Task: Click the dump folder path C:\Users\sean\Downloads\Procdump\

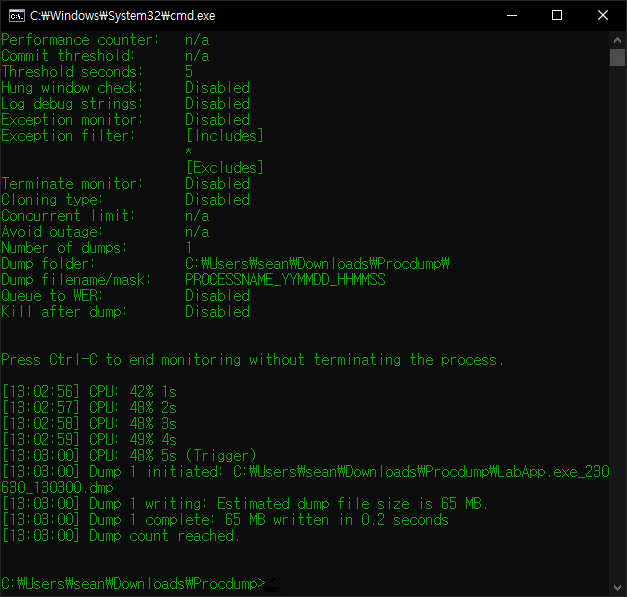Action: 317,264
